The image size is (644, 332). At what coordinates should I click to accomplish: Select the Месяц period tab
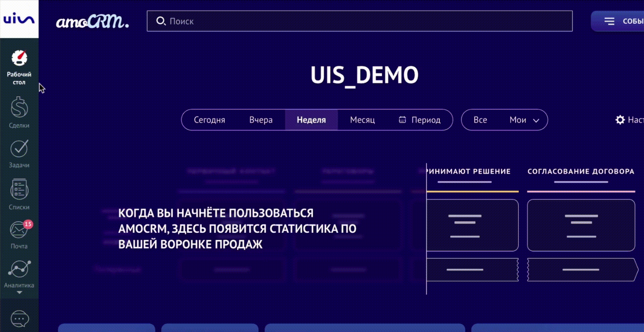pyautogui.click(x=362, y=120)
